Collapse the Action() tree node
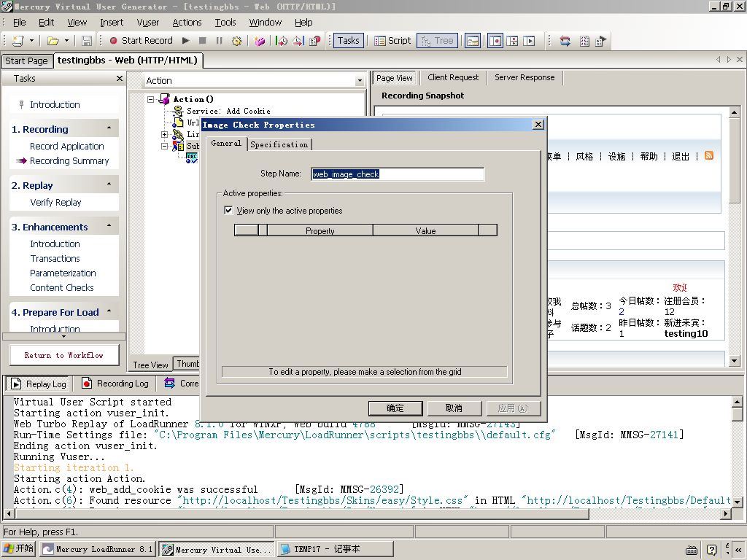Image resolution: width=747 pixels, height=560 pixels. point(150,99)
